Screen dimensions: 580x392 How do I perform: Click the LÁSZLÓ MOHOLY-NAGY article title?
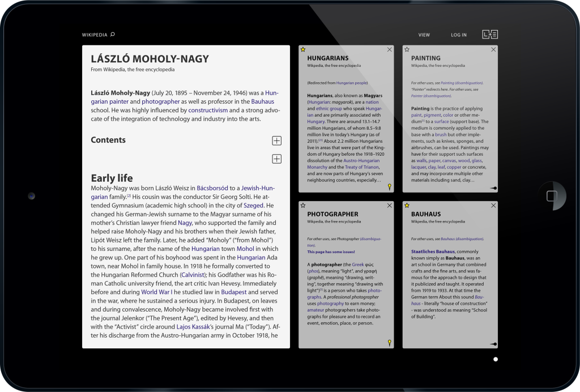pos(150,59)
